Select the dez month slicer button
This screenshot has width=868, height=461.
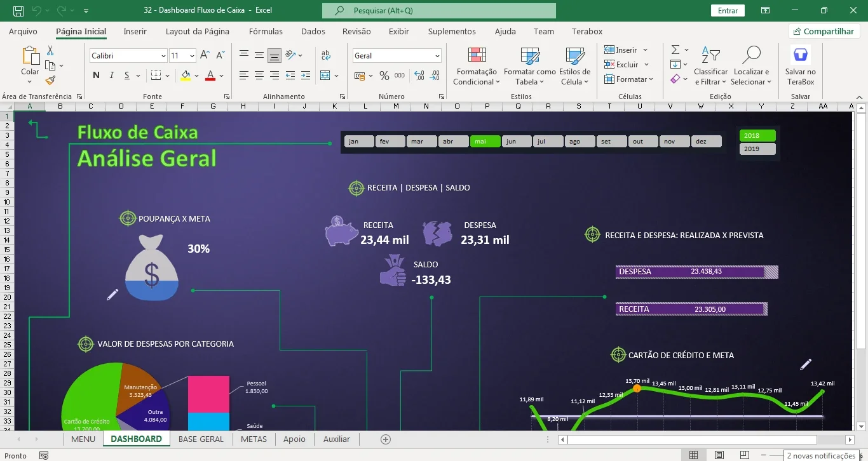tap(706, 142)
